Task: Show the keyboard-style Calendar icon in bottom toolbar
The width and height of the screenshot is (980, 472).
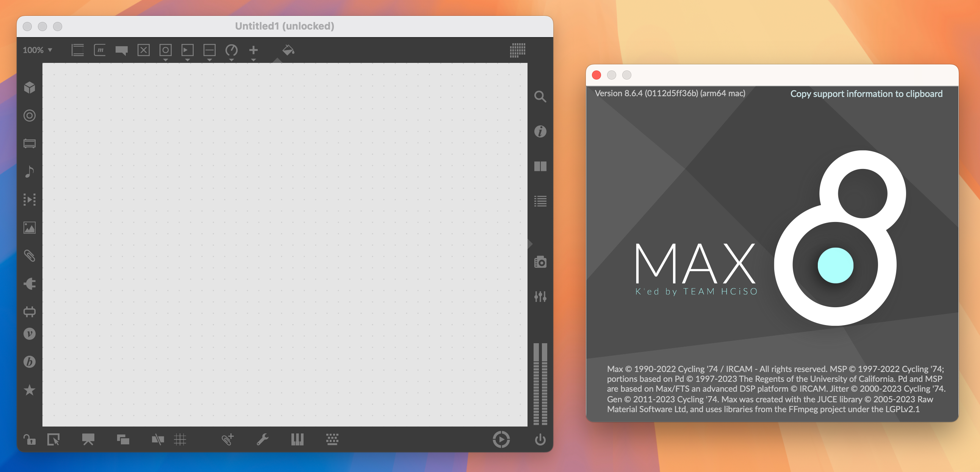Action: pos(332,440)
